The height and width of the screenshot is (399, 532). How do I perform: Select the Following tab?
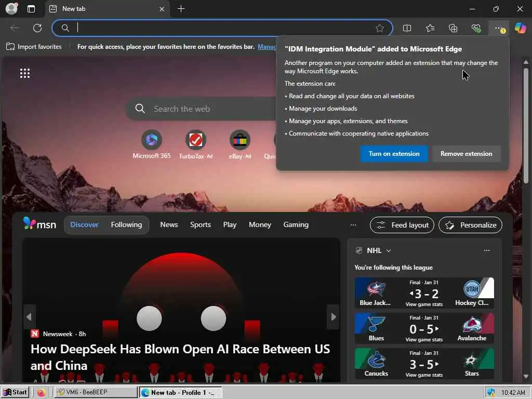click(126, 224)
